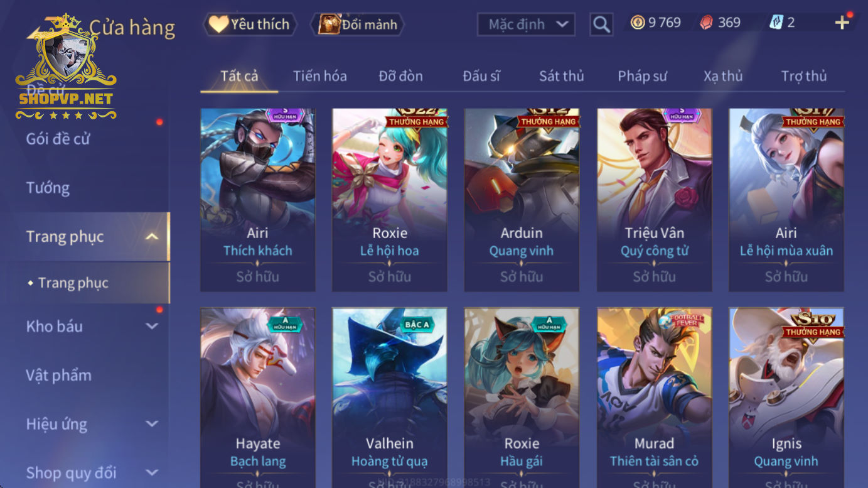Open the search magnifier icon
The image size is (868, 488).
coord(601,24)
